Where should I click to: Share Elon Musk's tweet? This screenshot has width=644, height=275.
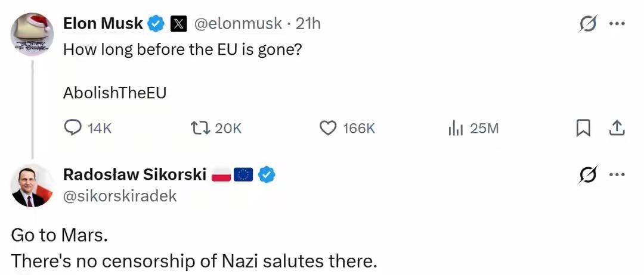pyautogui.click(x=617, y=128)
